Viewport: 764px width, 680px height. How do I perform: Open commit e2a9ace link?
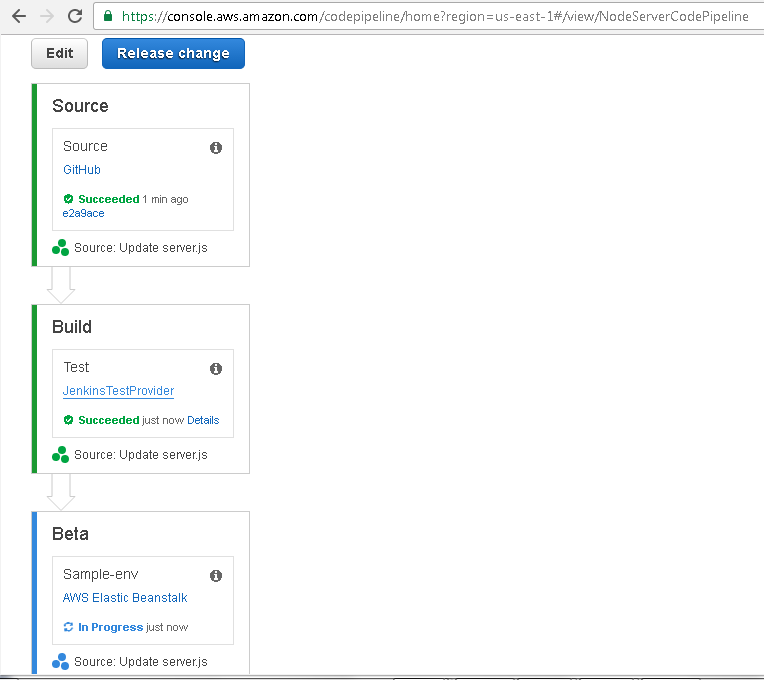click(83, 213)
